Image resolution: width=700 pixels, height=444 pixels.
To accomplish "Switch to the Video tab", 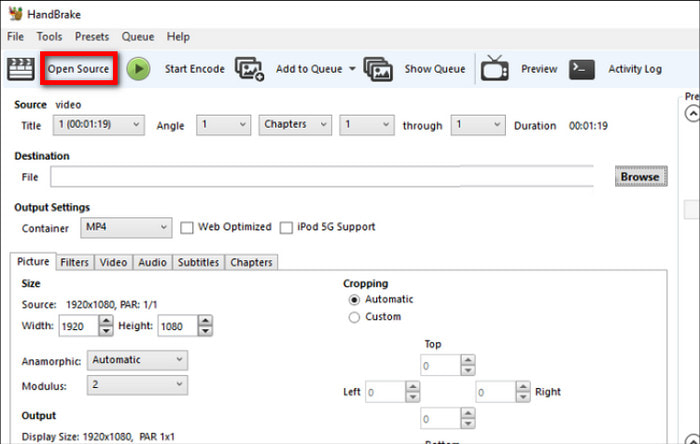I will [113, 262].
